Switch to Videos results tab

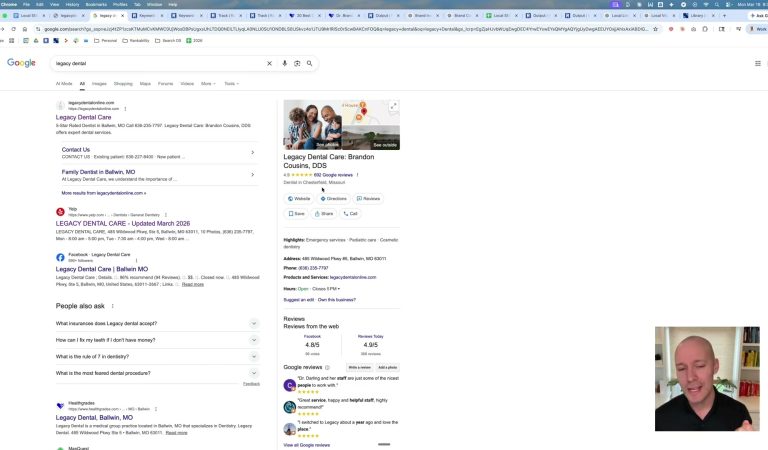pyautogui.click(x=187, y=84)
